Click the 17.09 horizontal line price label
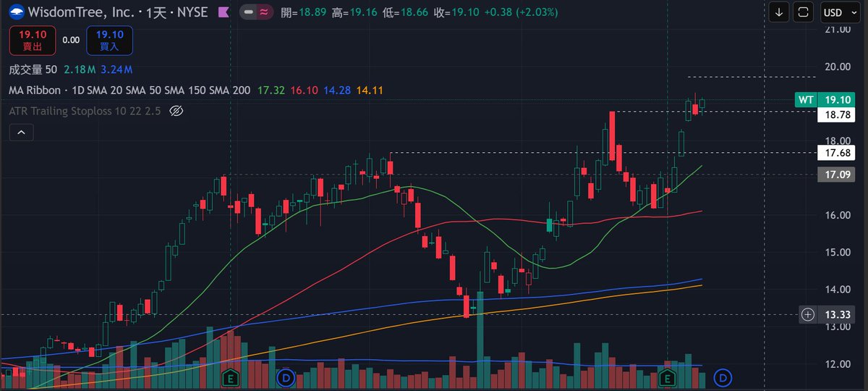The image size is (868, 391). coord(837,175)
